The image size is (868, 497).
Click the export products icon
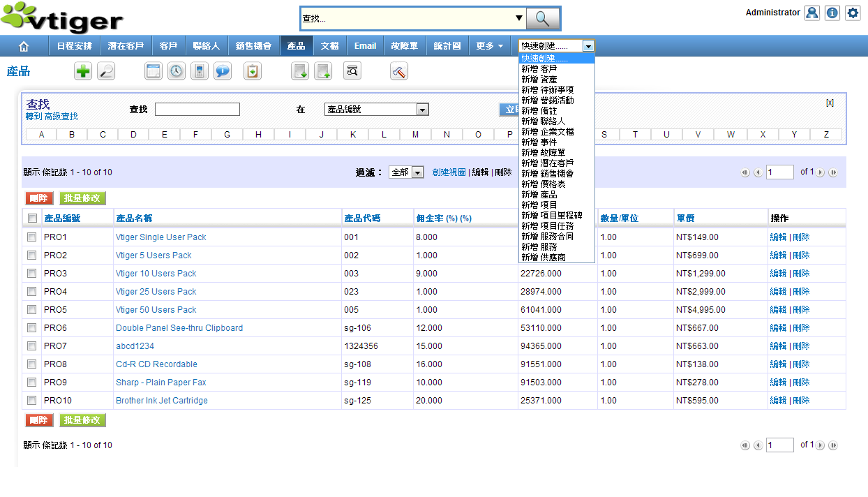(323, 71)
